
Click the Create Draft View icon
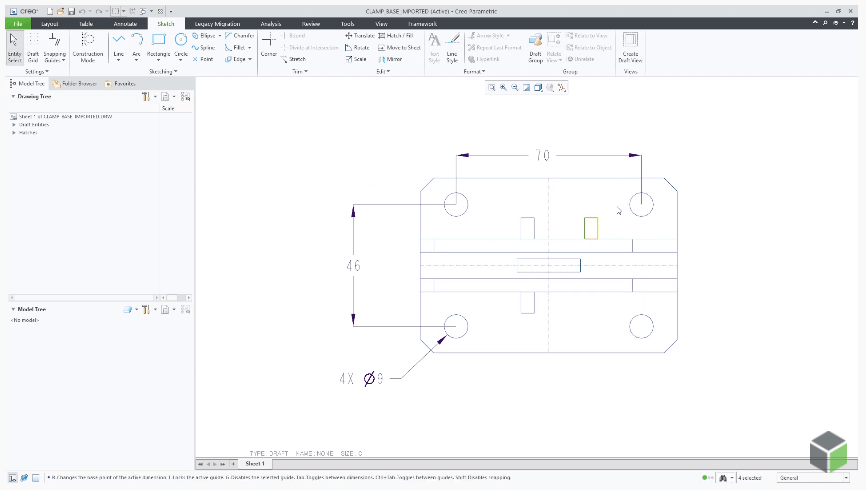coord(631,45)
